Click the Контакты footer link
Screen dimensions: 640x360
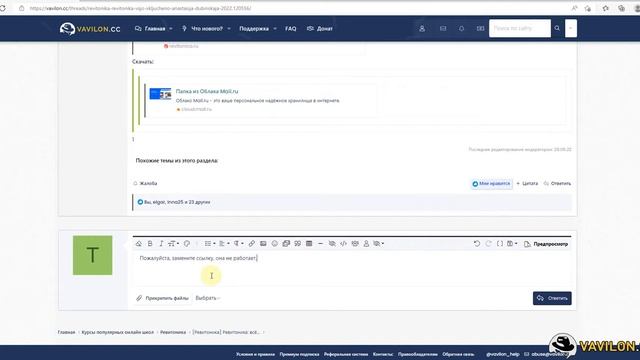(383, 354)
